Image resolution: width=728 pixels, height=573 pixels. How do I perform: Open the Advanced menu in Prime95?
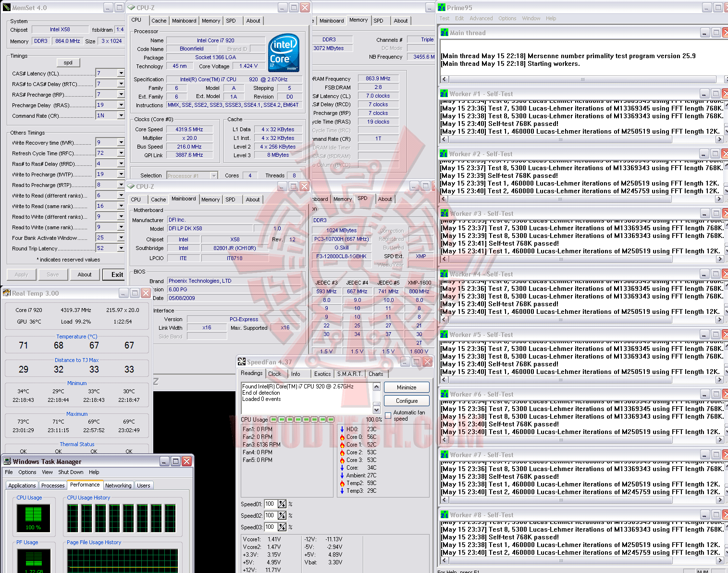481,18
